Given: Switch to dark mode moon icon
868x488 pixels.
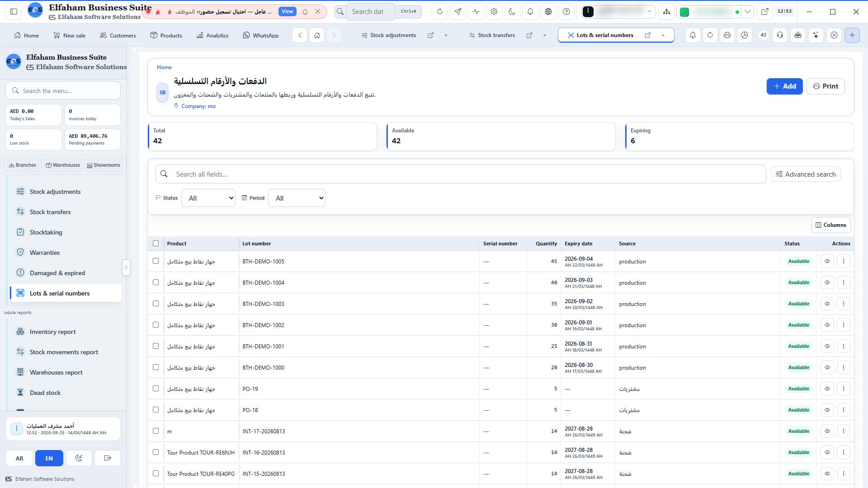Looking at the screenshot, I should click(x=512, y=12).
